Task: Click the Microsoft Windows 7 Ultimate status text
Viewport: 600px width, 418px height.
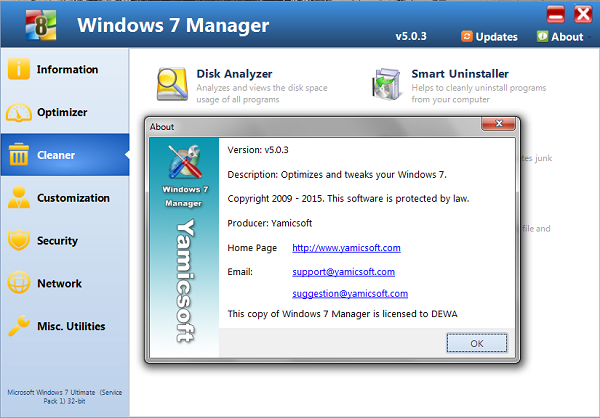Action: 65,397
